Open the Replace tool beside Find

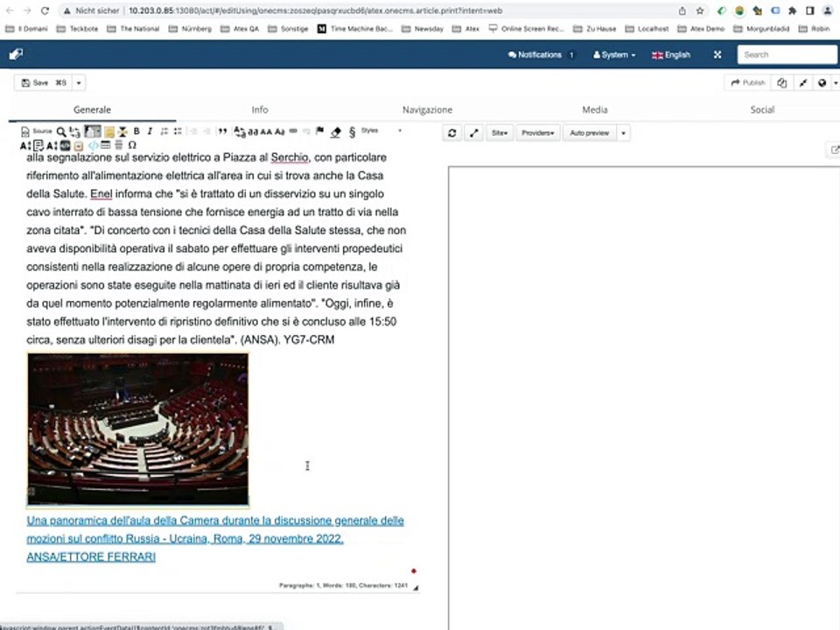click(x=75, y=131)
